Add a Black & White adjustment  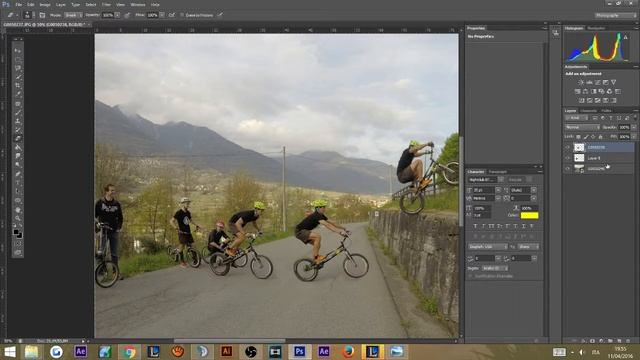pyautogui.click(x=593, y=91)
